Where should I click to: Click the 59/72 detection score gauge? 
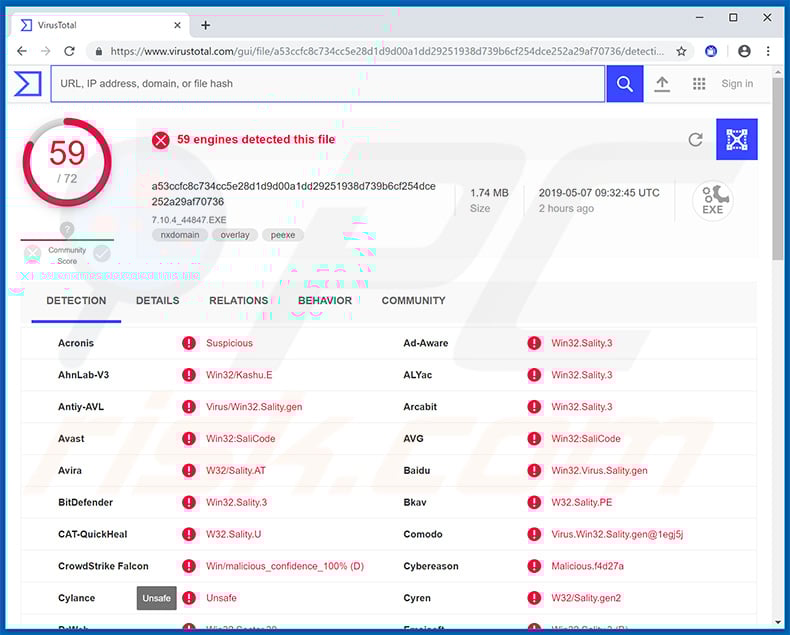pos(67,162)
